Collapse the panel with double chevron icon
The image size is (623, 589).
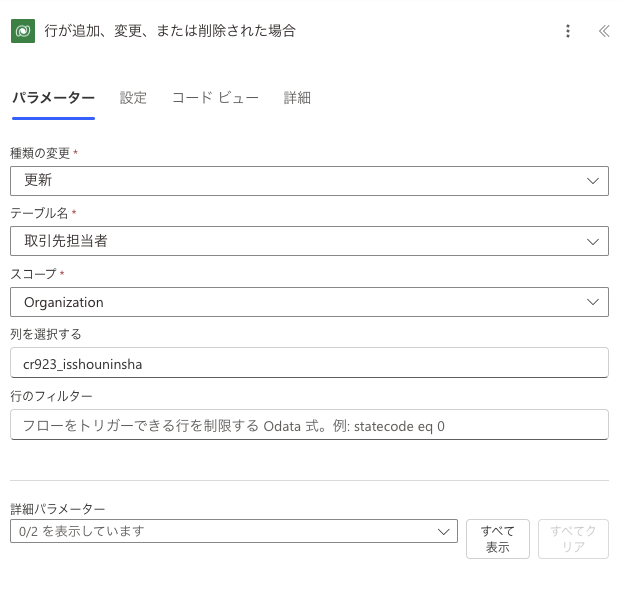[604, 31]
